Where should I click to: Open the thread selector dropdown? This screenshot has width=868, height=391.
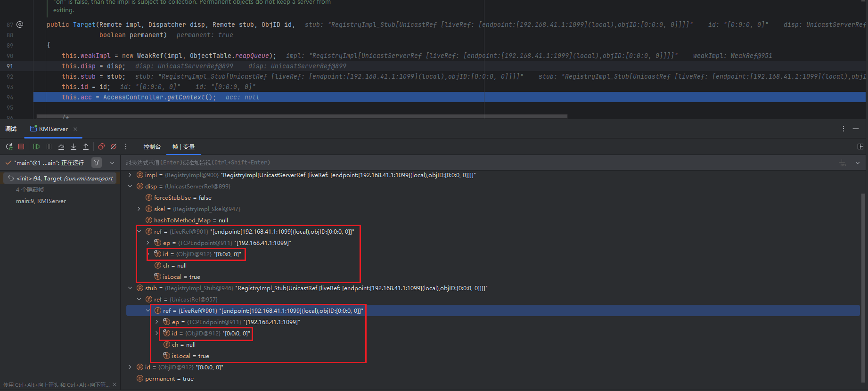112,163
